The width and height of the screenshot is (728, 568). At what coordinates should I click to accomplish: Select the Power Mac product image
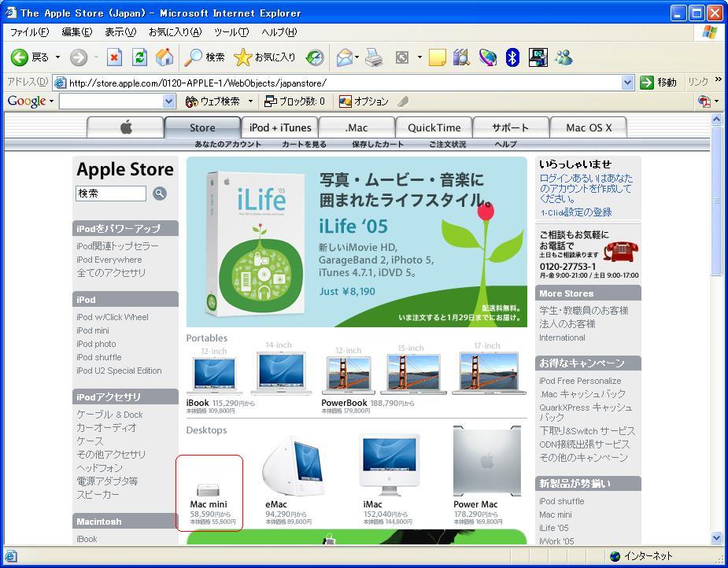pyautogui.click(x=486, y=461)
